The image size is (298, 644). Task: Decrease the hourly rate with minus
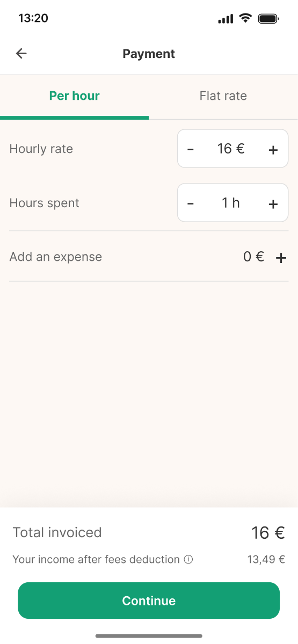point(191,149)
